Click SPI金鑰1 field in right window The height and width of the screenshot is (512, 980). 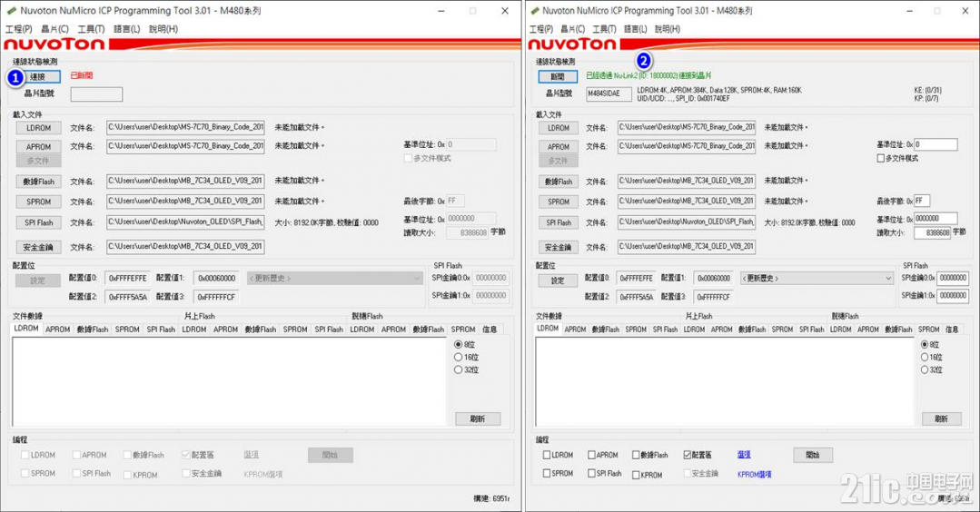pyautogui.click(x=953, y=296)
